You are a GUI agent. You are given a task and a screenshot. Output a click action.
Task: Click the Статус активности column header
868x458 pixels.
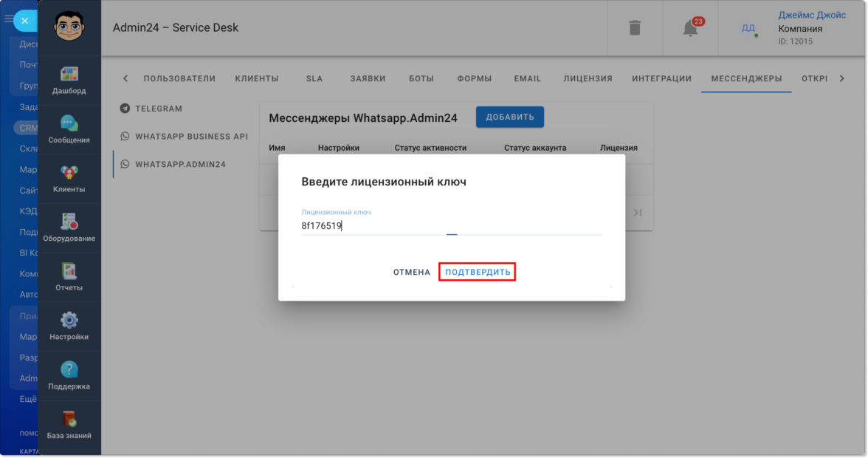430,148
